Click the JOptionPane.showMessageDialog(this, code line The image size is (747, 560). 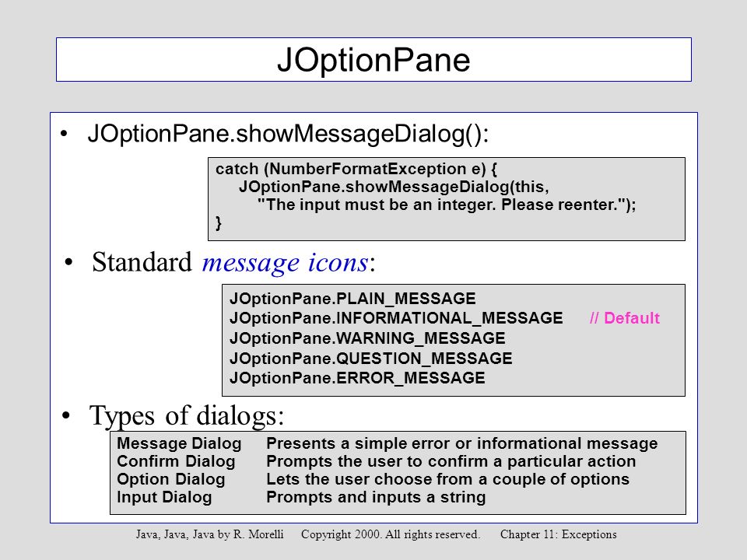tap(394, 187)
